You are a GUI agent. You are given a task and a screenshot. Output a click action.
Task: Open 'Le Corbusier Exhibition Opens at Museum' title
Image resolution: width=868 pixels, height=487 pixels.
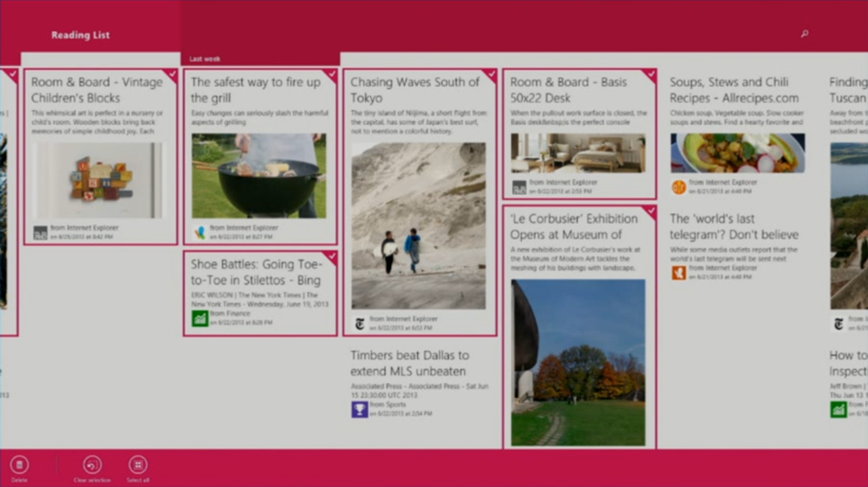(574, 226)
